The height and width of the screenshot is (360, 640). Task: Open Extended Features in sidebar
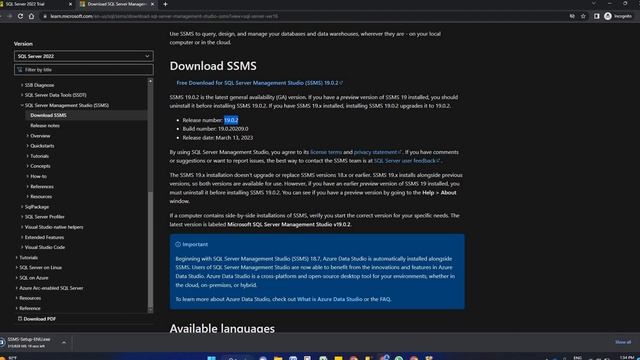tap(44, 237)
